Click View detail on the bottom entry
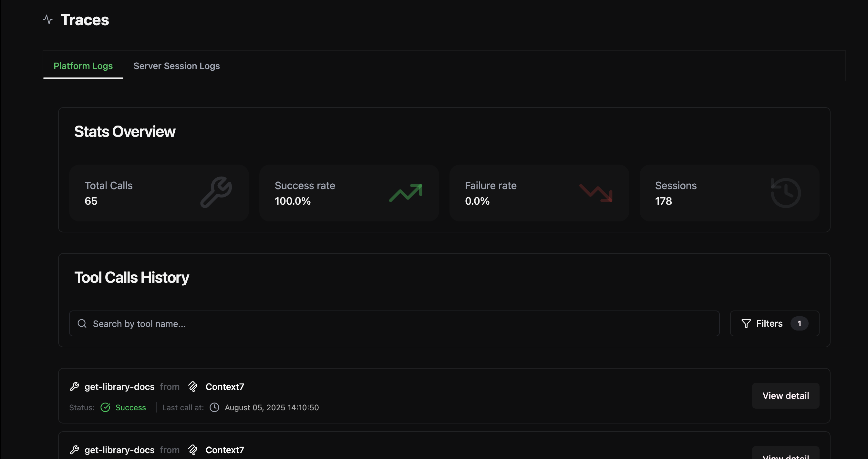Image resolution: width=868 pixels, height=459 pixels. (785, 456)
